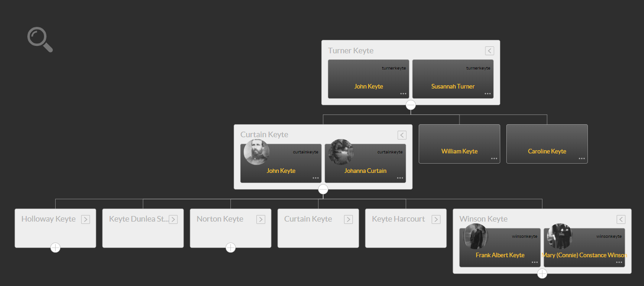Open the ellipsis menu on Susannah Turner's card
Viewport: 644px width, 286px height.
[487, 94]
